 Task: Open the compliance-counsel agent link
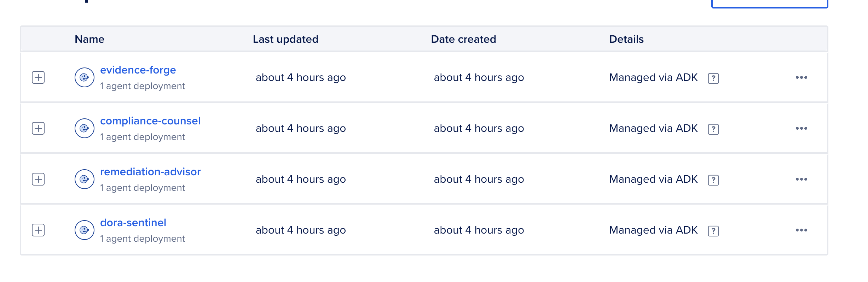150,121
